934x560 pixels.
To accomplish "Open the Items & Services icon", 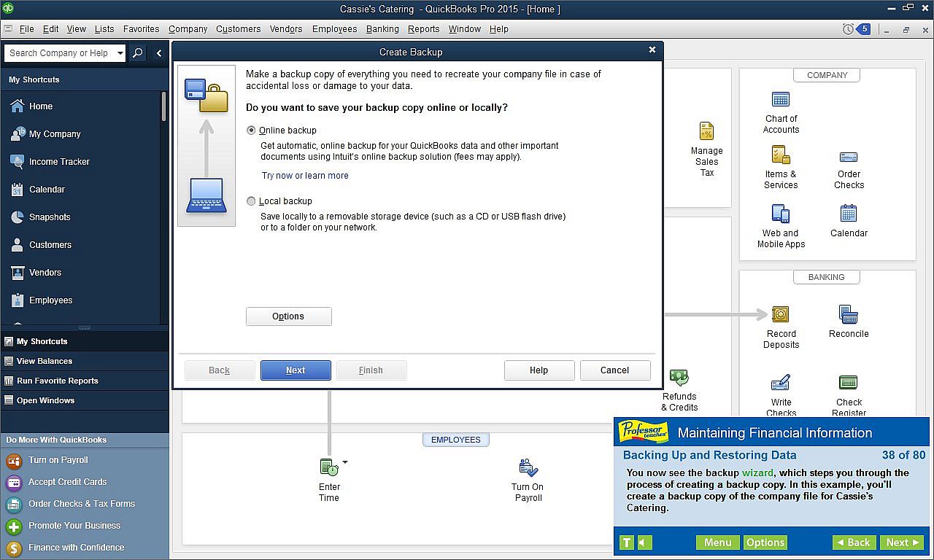I will pos(781,155).
